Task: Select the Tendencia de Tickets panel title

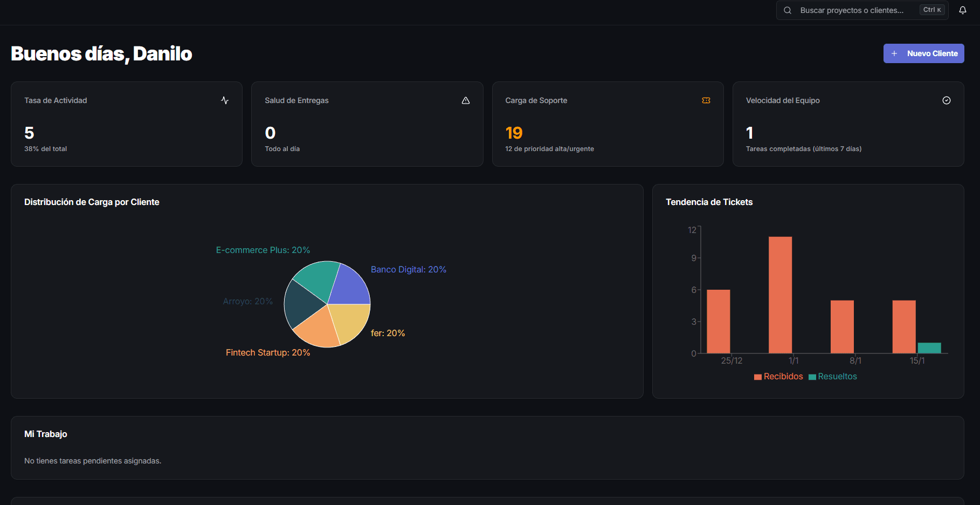Action: 709,202
